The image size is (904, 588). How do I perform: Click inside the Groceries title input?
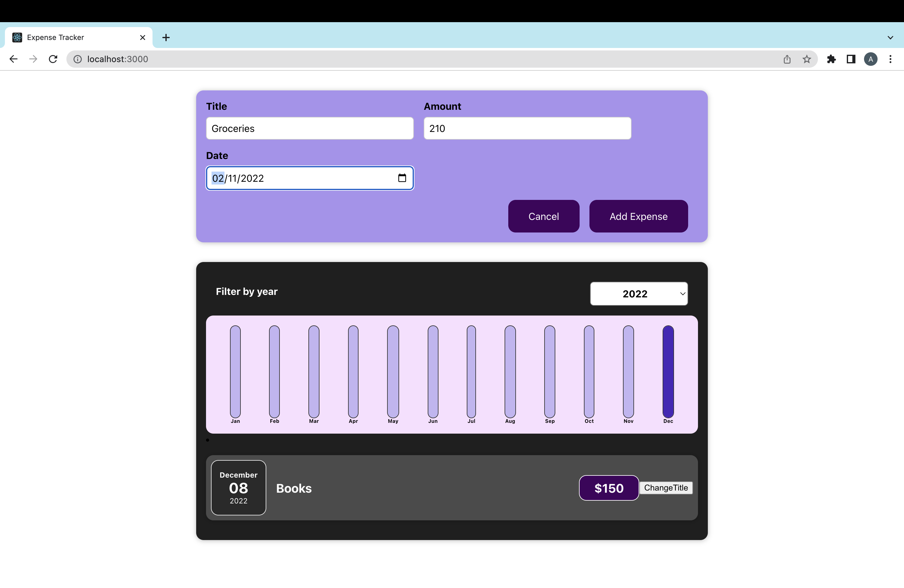click(310, 128)
